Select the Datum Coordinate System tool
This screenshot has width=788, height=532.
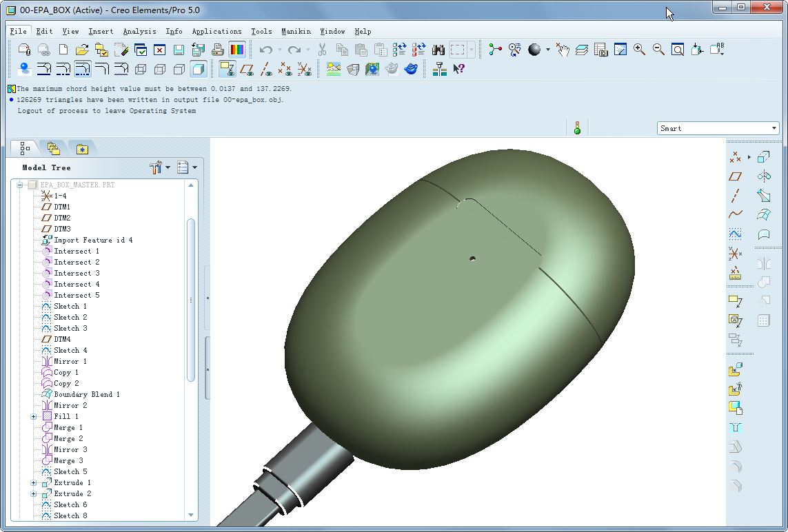[x=735, y=254]
